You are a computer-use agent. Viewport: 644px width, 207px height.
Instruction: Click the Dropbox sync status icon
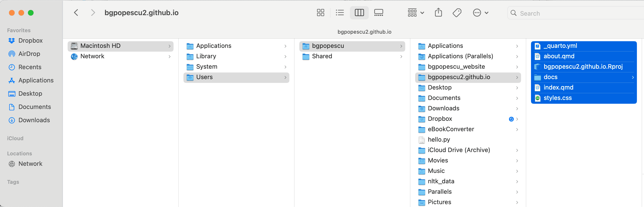511,119
